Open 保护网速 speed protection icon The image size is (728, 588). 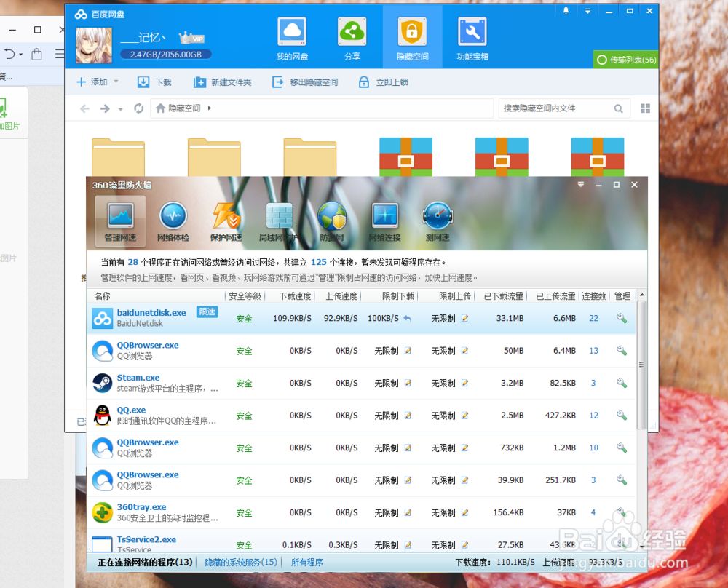226,221
